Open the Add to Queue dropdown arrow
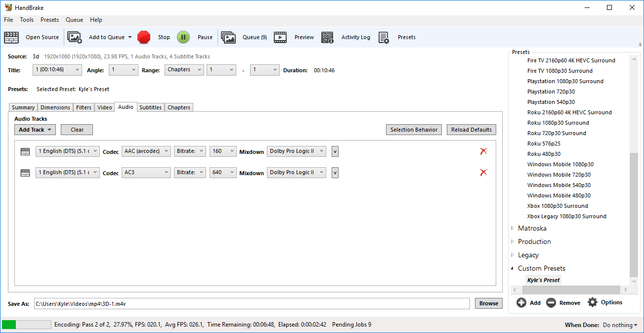The width and height of the screenshot is (644, 333). (130, 37)
